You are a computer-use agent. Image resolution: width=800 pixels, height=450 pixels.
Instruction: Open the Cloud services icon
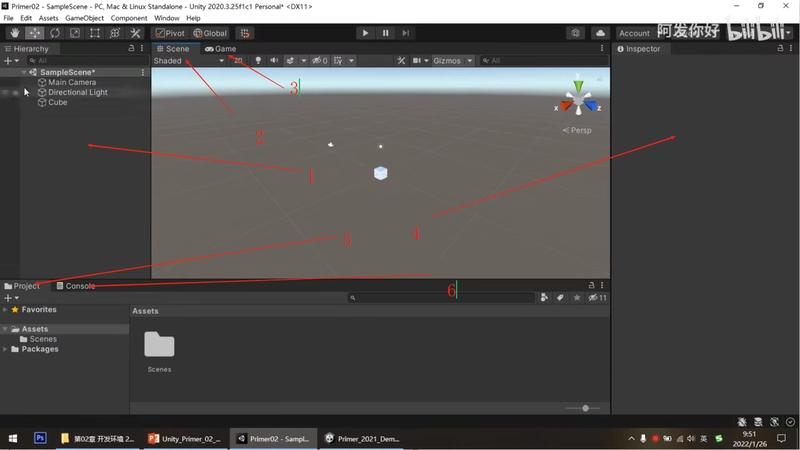point(600,33)
